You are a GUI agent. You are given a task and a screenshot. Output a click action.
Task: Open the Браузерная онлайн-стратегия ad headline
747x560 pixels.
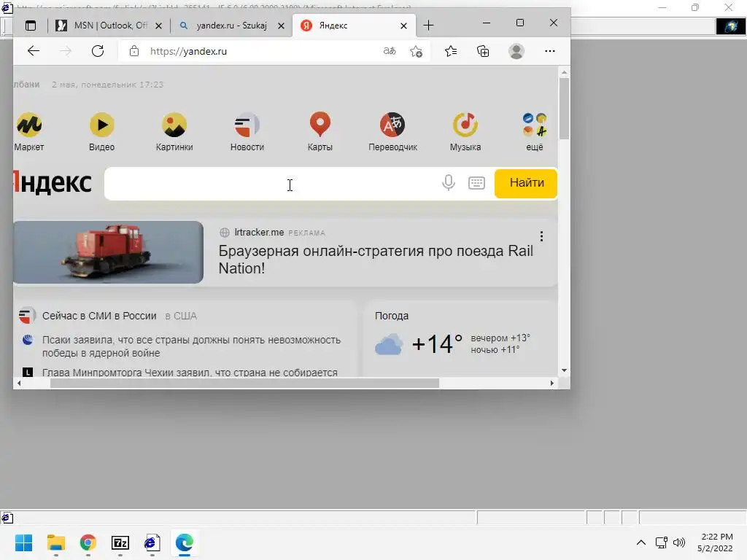click(x=376, y=260)
